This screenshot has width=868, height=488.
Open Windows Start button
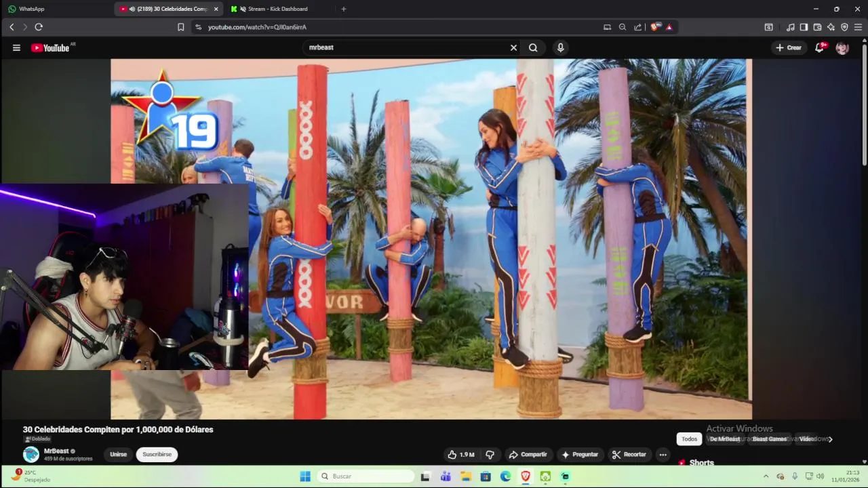point(305,476)
